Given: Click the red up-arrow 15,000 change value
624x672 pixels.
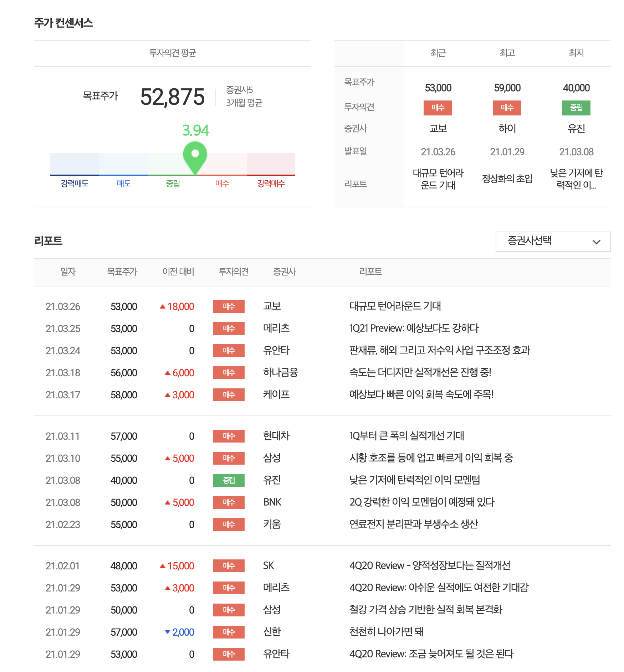Looking at the screenshot, I should 177,566.
